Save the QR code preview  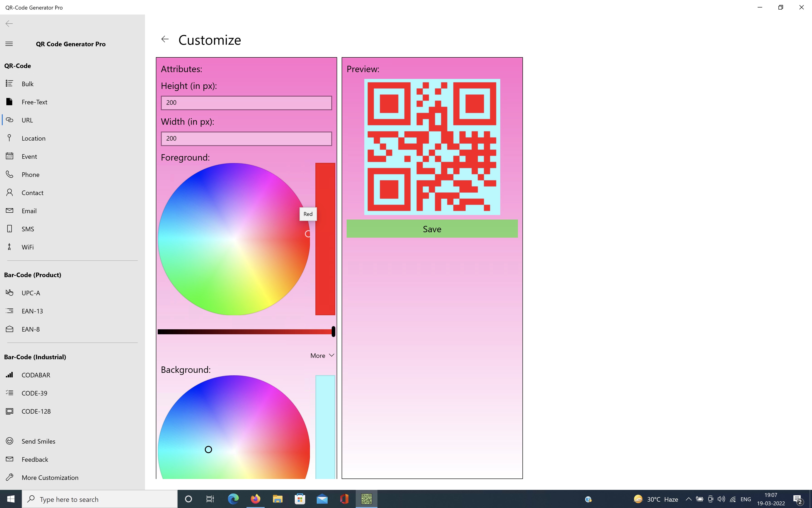[432, 228]
